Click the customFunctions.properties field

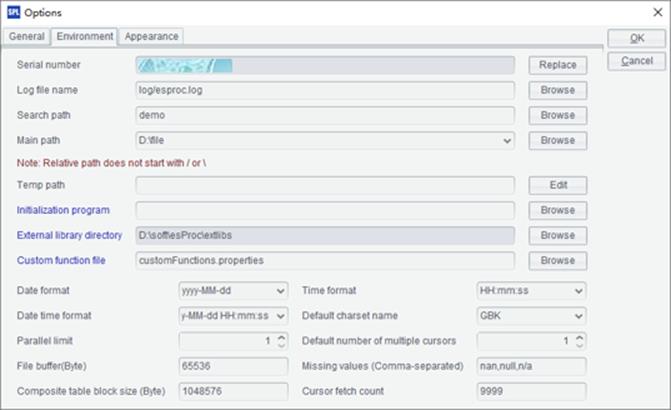coord(325,261)
